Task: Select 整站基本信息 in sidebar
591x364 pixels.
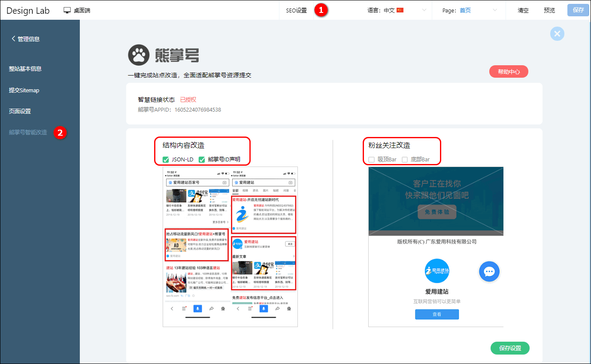Action: pos(25,69)
